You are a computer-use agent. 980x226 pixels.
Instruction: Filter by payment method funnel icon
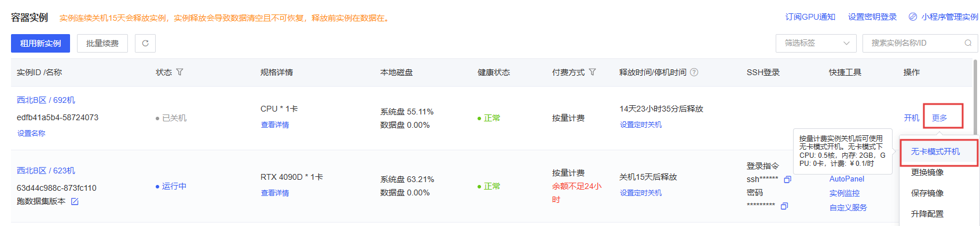point(592,72)
